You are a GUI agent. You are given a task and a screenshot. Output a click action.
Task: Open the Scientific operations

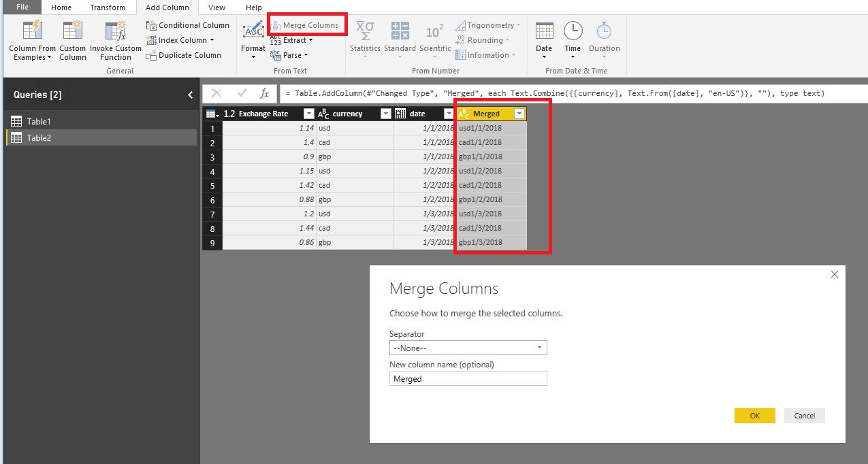click(435, 40)
